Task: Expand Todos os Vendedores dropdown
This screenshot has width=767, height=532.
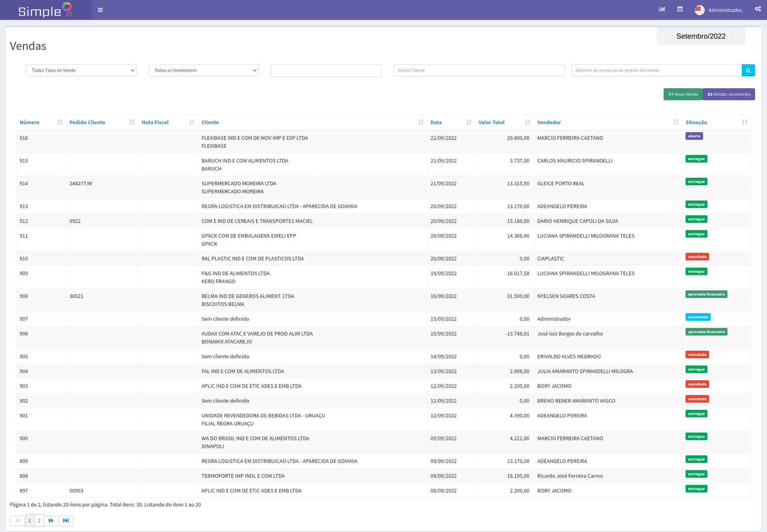Action: 203,70
